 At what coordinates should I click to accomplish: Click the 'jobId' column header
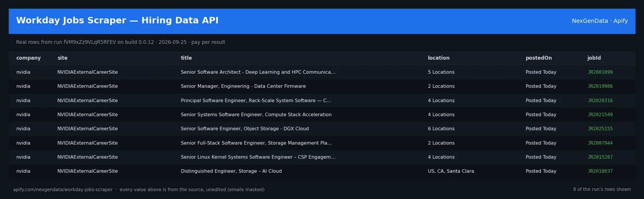point(594,58)
